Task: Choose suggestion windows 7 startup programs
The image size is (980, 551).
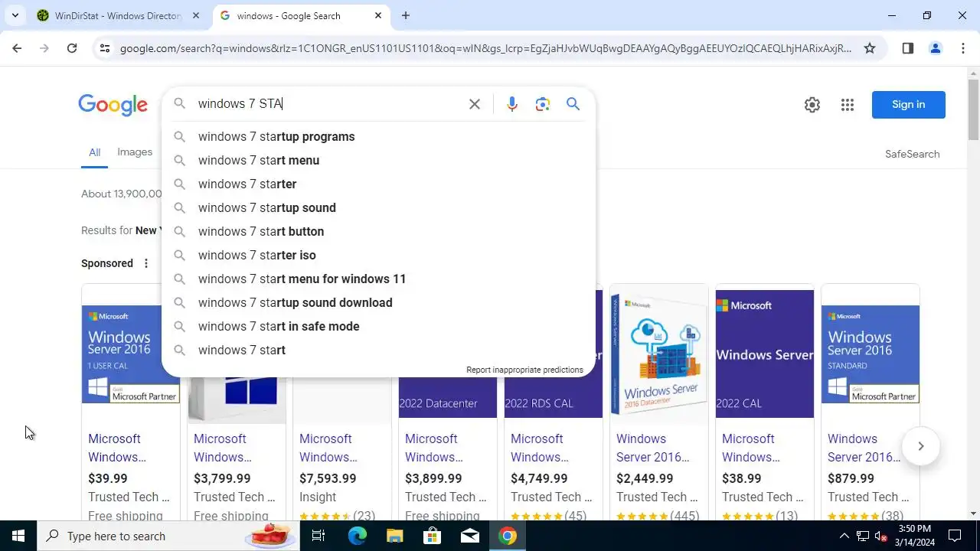Action: pos(378,136)
